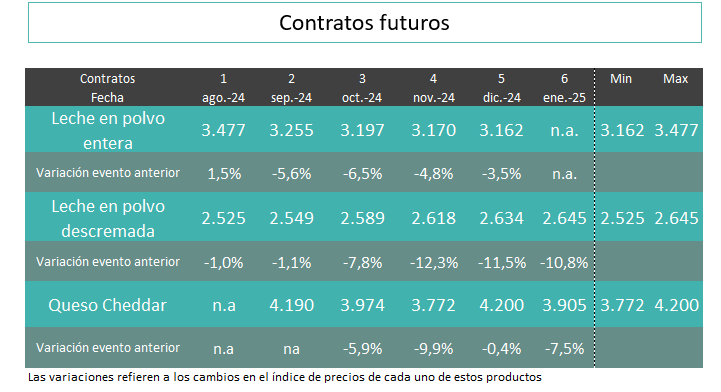Select the 'Contratos Fecha' header cell
This screenshot has height=392, width=721.
[x=108, y=88]
